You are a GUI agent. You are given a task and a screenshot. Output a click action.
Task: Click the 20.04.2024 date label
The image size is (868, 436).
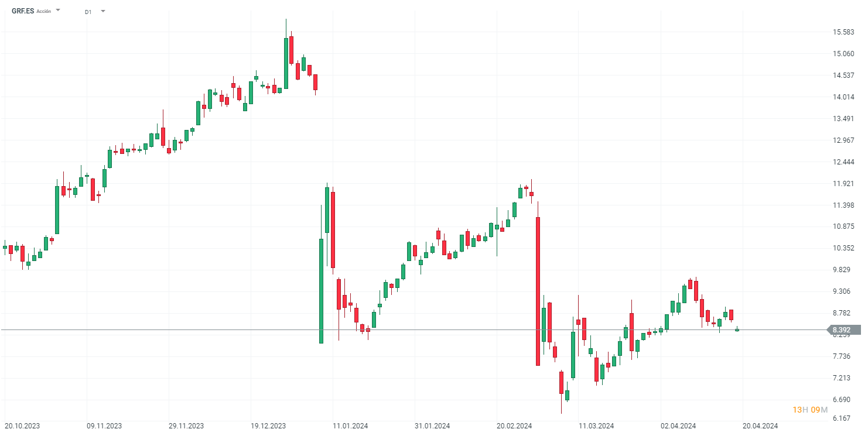(760, 426)
